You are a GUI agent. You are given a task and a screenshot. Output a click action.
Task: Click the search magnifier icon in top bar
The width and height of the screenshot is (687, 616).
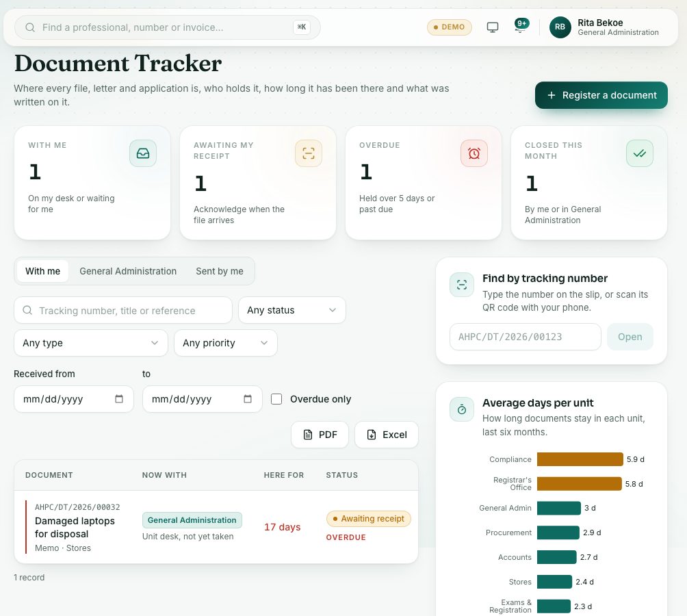30,27
